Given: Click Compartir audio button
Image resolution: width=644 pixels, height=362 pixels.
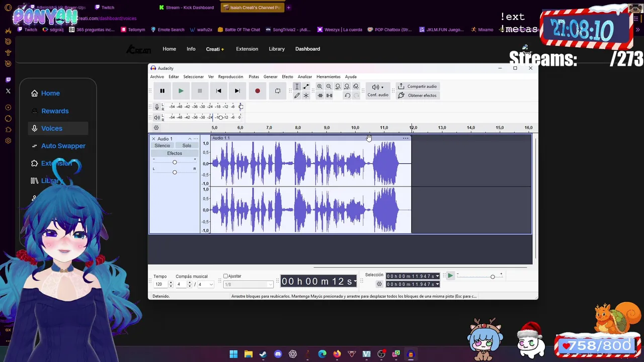Looking at the screenshot, I should (x=417, y=86).
